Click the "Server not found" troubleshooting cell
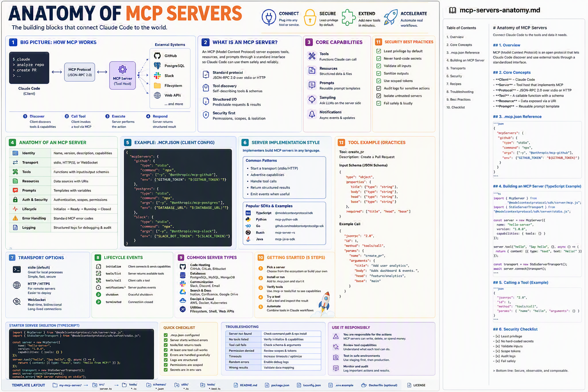 [243, 334]
